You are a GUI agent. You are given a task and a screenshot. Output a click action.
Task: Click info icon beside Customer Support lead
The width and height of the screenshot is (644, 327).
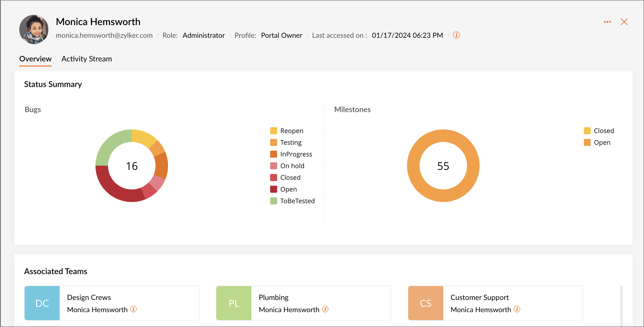coord(517,309)
